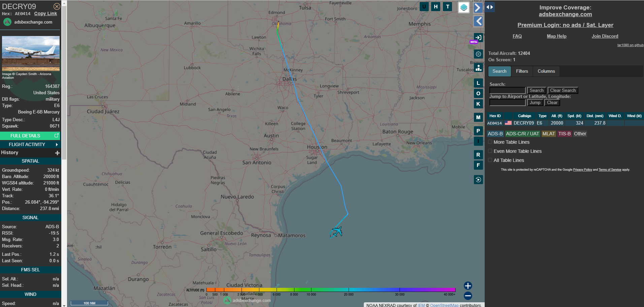The height and width of the screenshot is (307, 644).
Task: Zoom in with the plus button
Action: 468,286
